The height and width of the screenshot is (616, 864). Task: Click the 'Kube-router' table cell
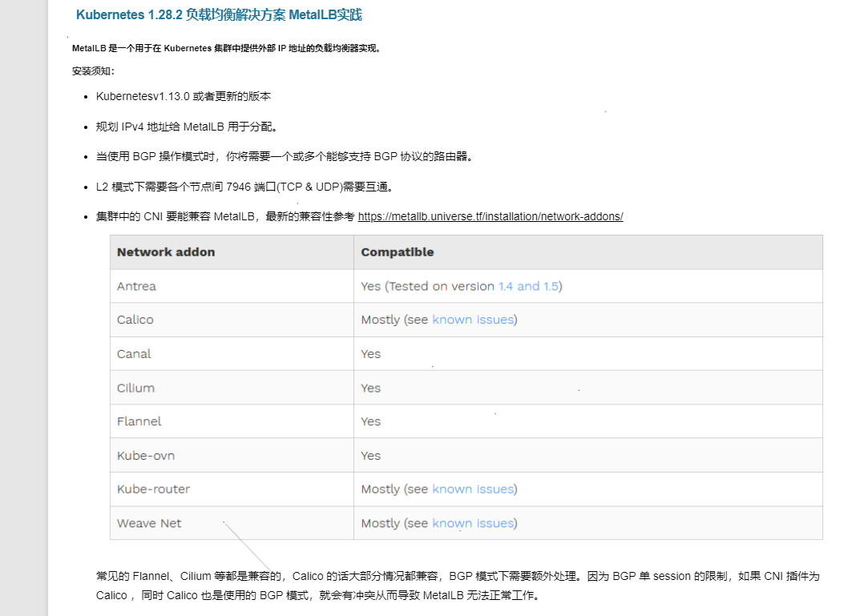[x=232, y=489]
